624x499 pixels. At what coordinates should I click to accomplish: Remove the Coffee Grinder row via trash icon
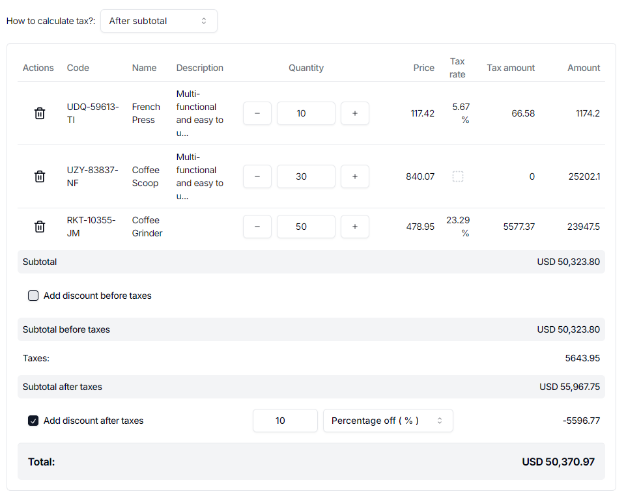[x=40, y=227]
